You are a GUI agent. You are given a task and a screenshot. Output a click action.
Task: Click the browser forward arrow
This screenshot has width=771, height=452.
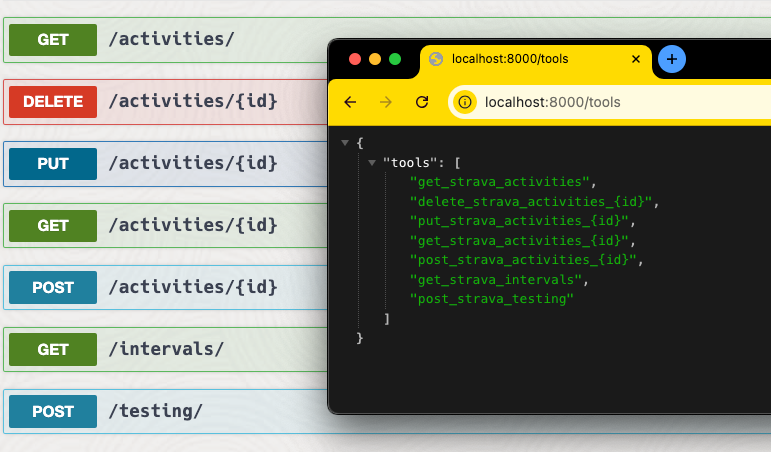(x=386, y=102)
